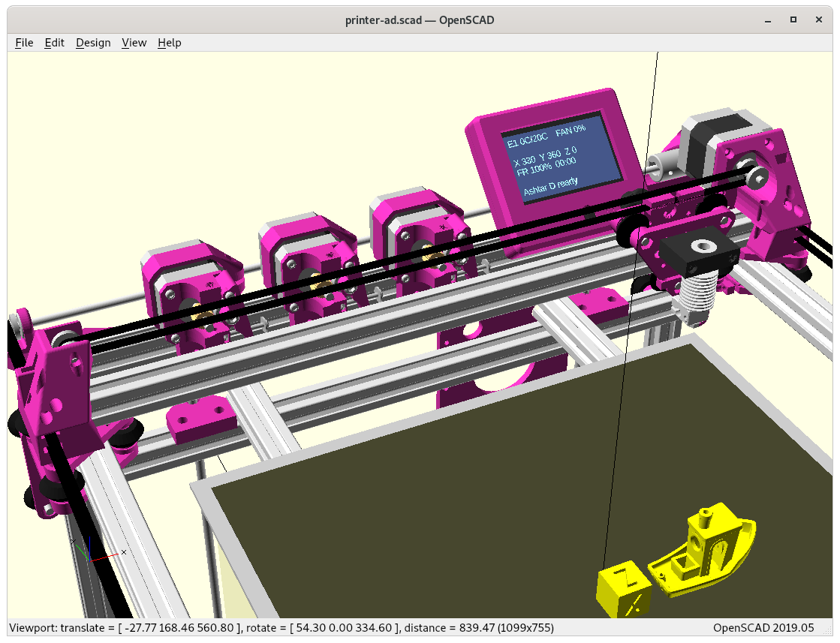Minimize the OpenSCAD window
840x643 pixels.
point(766,20)
